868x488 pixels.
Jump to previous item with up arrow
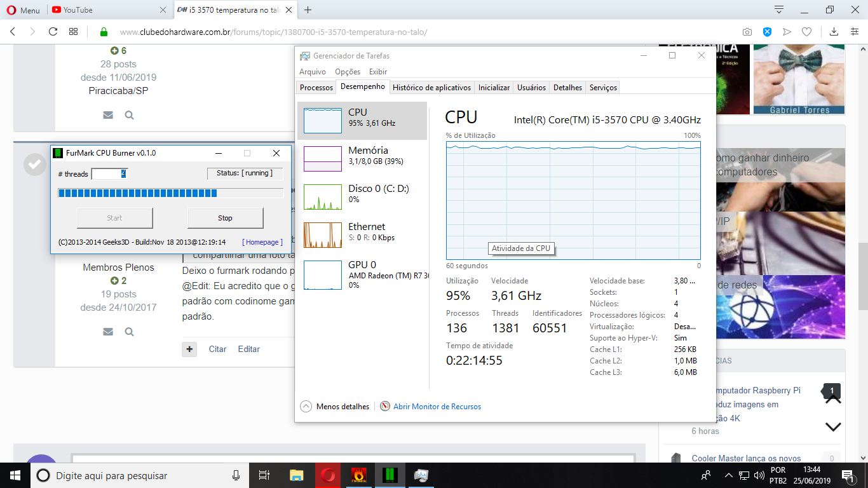pos(833,399)
